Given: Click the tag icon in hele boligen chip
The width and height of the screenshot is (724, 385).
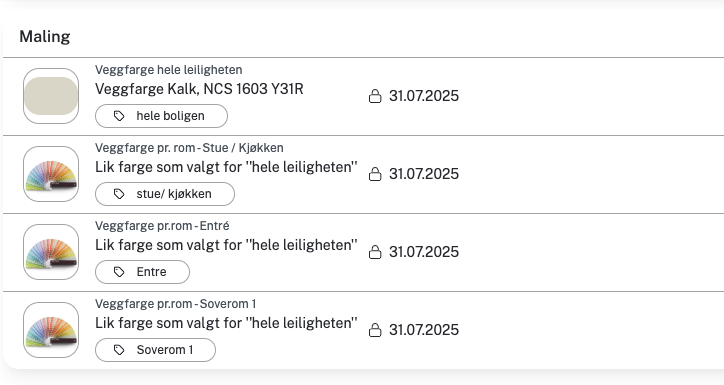Looking at the screenshot, I should point(119,116).
